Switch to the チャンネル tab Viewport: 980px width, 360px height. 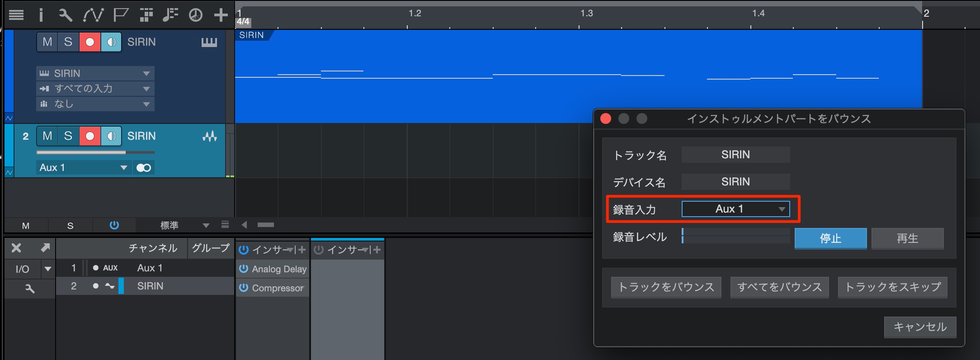[153, 248]
